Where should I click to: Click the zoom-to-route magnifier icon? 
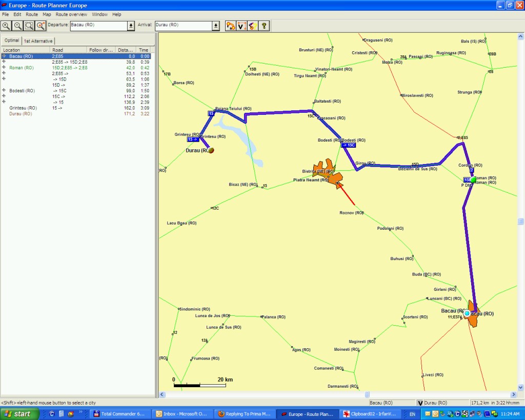click(41, 26)
